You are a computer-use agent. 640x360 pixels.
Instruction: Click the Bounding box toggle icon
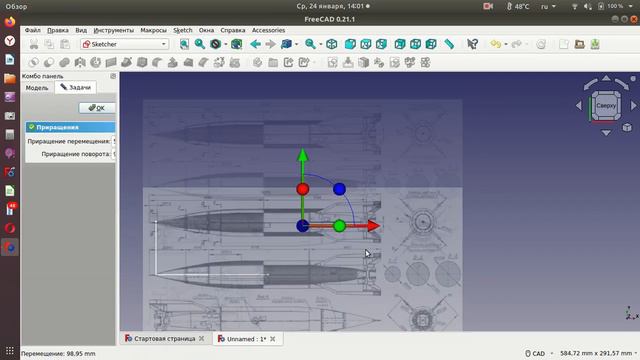(x=236, y=44)
